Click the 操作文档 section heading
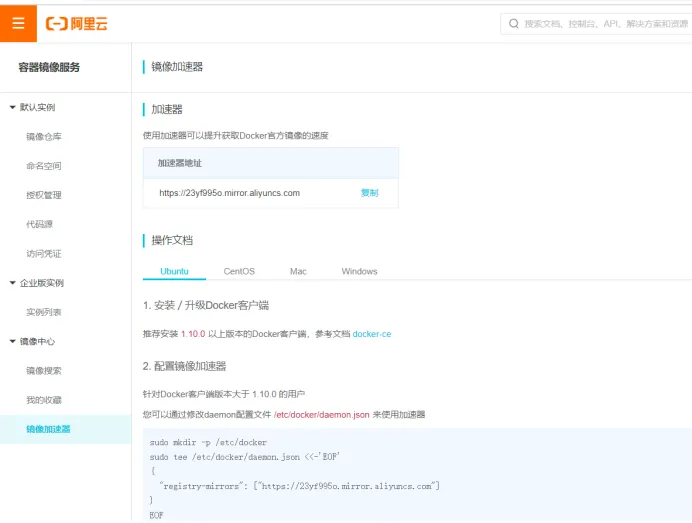This screenshot has height=523, width=692. click(x=172, y=240)
